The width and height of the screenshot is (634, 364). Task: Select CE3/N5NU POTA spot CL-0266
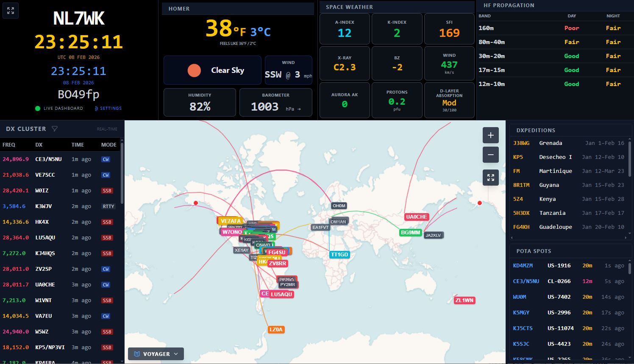[x=568, y=281]
